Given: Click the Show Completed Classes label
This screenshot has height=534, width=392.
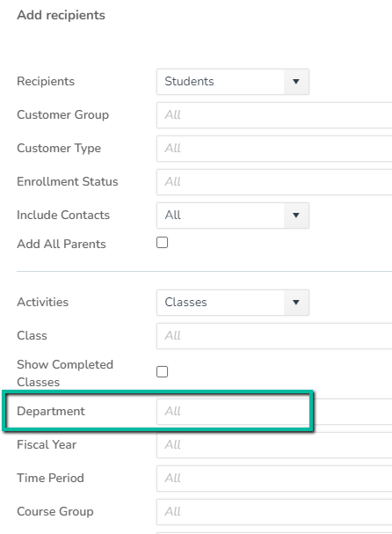Looking at the screenshot, I should (x=65, y=373).
